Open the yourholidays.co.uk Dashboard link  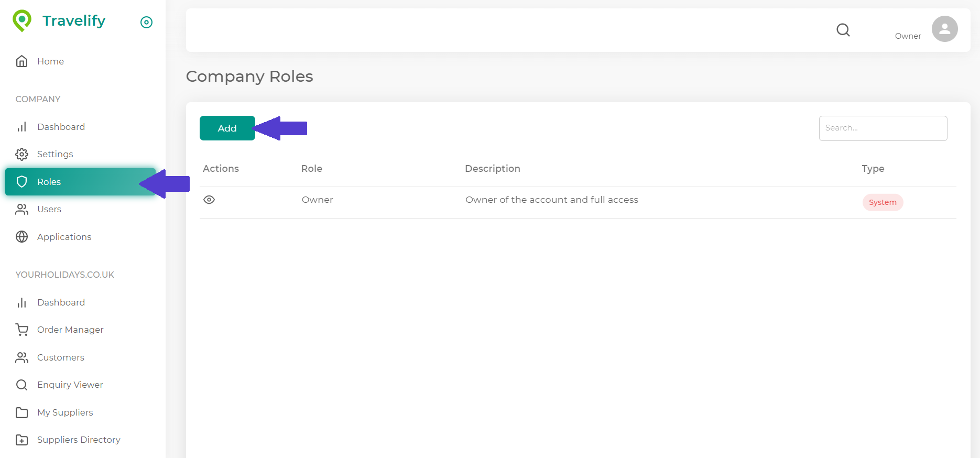pos(61,302)
